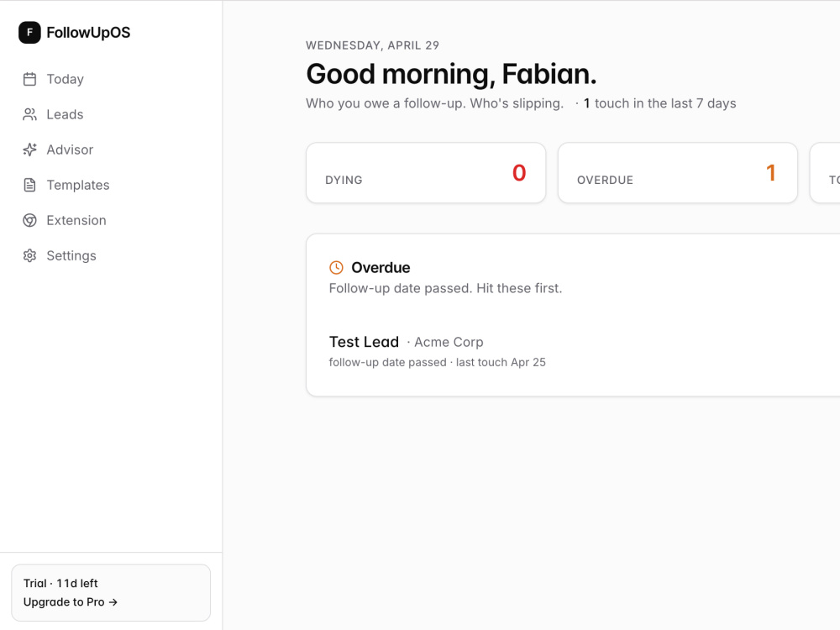This screenshot has width=840, height=630.
Task: Select the Dying stat card
Action: tap(426, 172)
